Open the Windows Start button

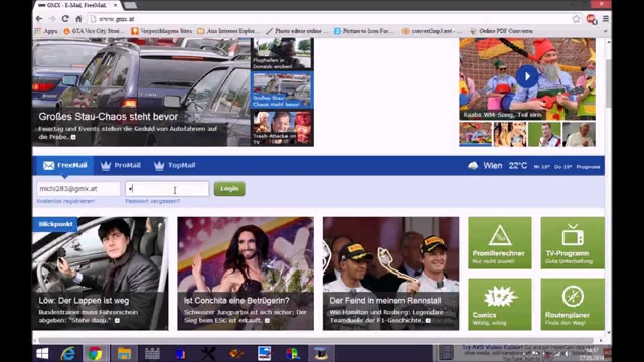(42, 353)
